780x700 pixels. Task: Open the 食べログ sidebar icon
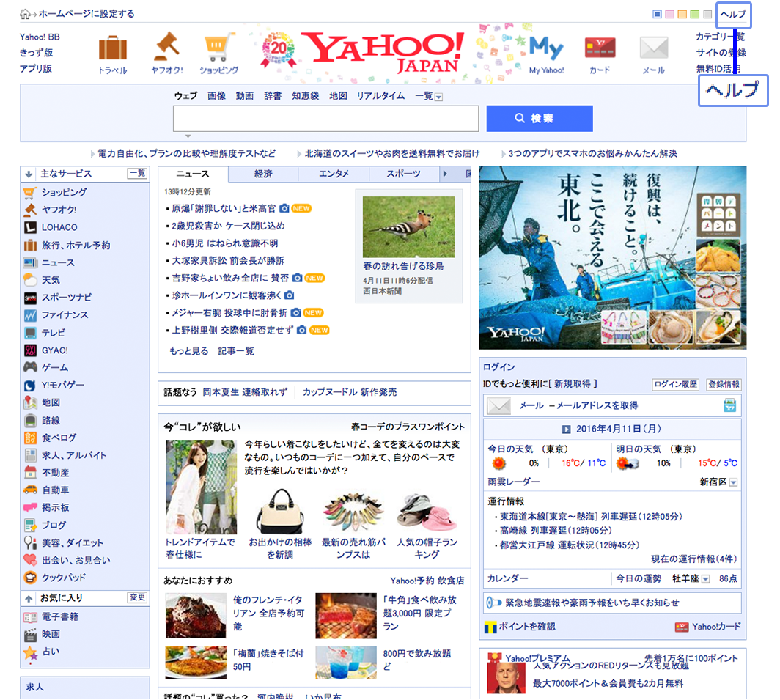point(30,438)
